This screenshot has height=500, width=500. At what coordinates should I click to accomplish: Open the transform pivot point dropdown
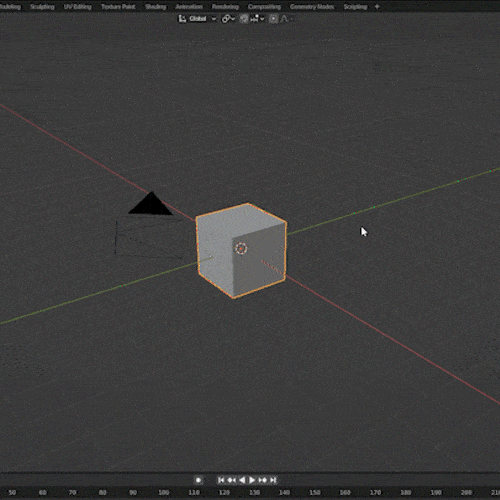pos(228,19)
